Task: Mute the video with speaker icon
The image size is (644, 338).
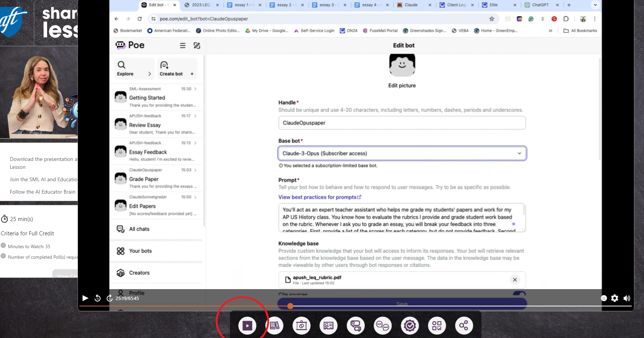Action: tap(627, 298)
